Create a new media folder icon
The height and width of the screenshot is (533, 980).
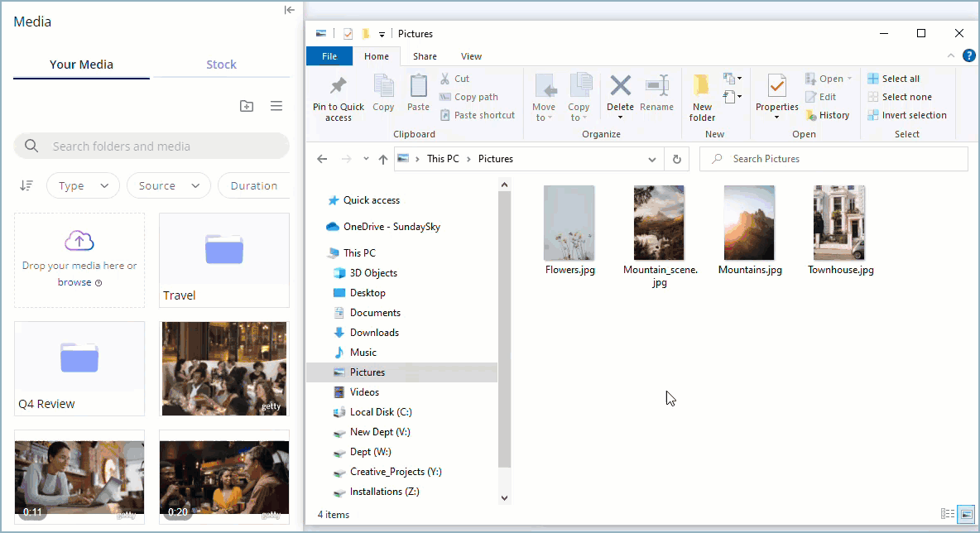pos(247,106)
